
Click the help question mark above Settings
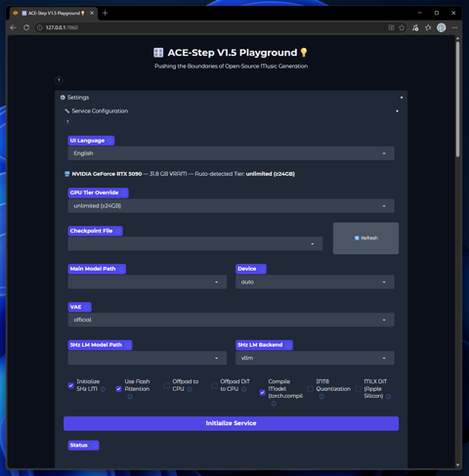[59, 80]
